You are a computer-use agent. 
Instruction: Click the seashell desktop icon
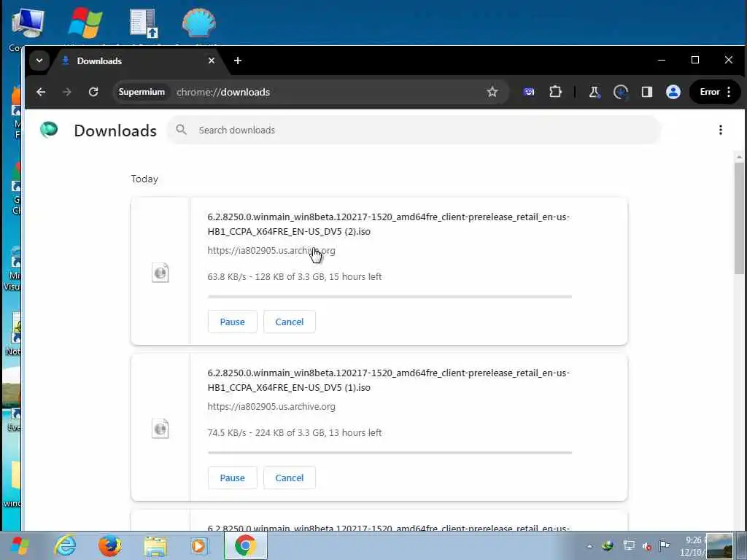tap(198, 23)
